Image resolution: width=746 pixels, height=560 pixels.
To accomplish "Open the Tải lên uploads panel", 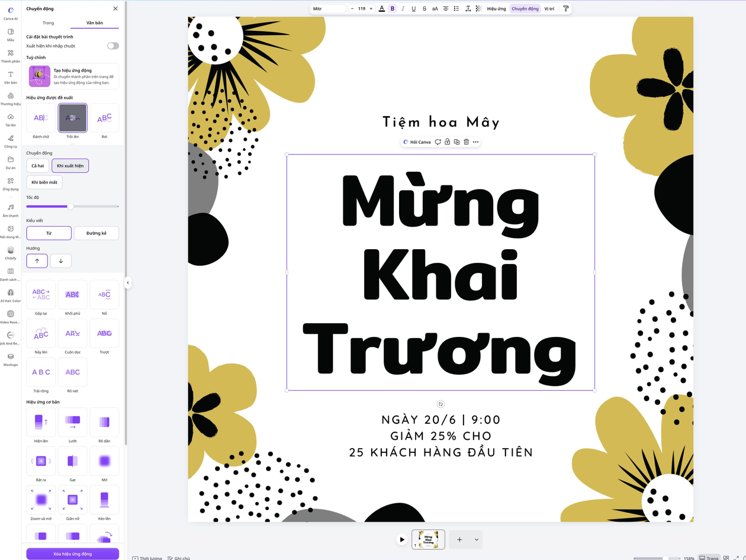I will pyautogui.click(x=11, y=120).
